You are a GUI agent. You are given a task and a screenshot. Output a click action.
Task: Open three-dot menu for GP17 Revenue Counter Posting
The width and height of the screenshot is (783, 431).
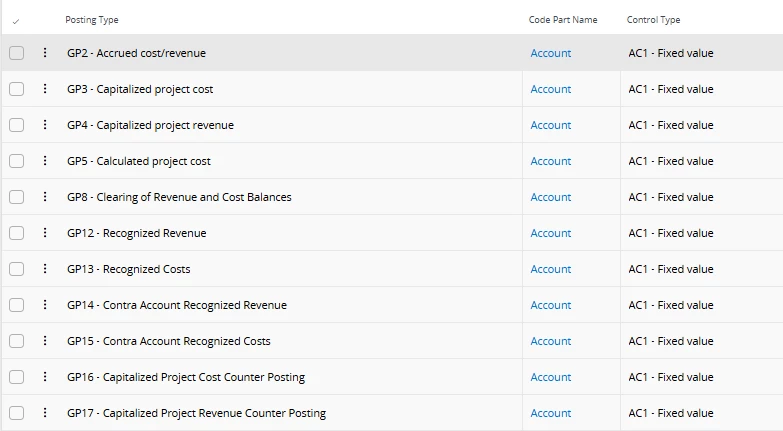[x=45, y=412]
